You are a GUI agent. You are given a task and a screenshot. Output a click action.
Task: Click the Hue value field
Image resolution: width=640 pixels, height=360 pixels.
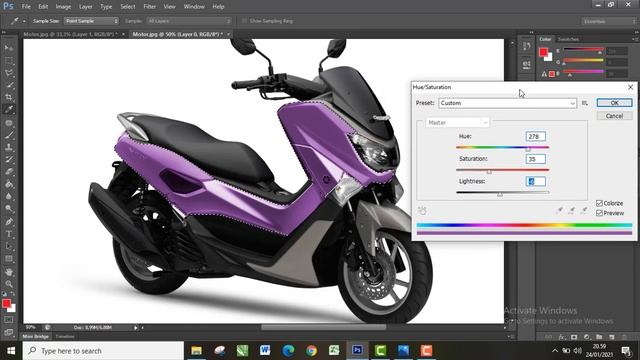pos(536,136)
